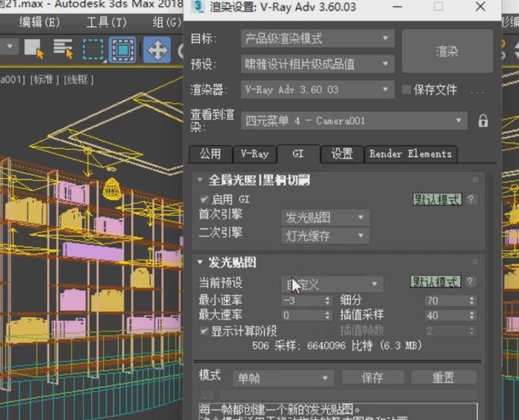Click the 最小速率 value field
The width and height of the screenshot is (519, 420).
303,301
